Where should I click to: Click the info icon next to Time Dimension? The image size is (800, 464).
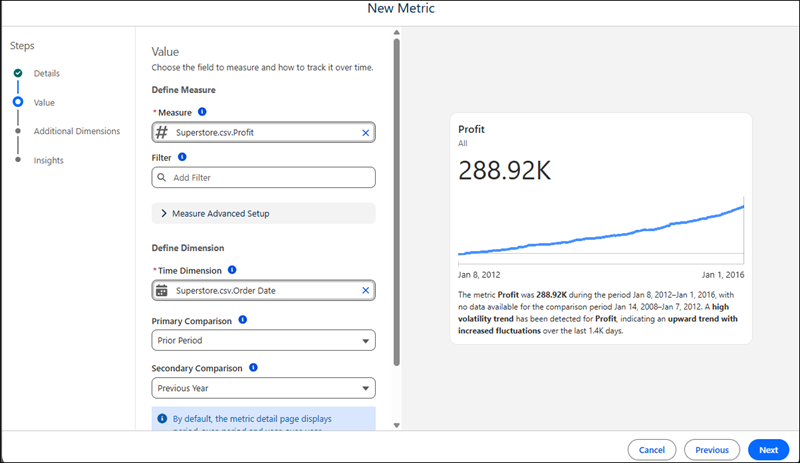point(232,270)
